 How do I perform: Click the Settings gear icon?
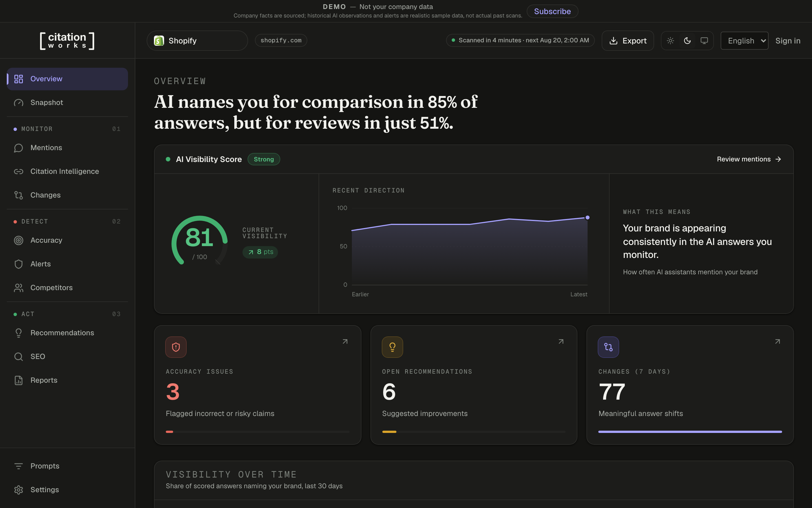coord(18,490)
